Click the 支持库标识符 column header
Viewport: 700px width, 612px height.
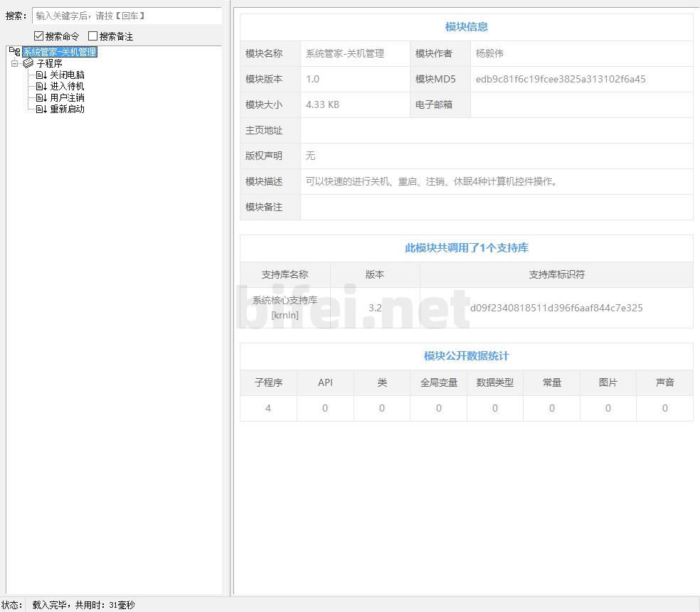click(556, 274)
